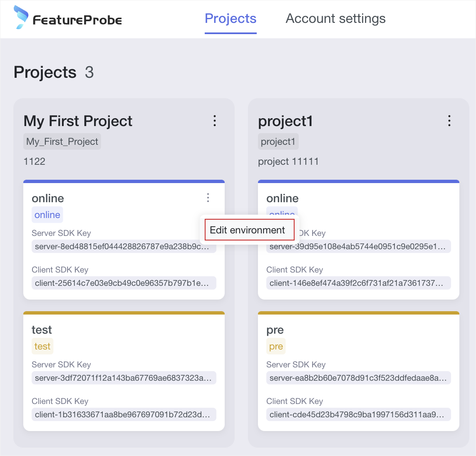Screen dimensions: 476x456
Task: Click the yellow test environment tag
Action: (42, 346)
